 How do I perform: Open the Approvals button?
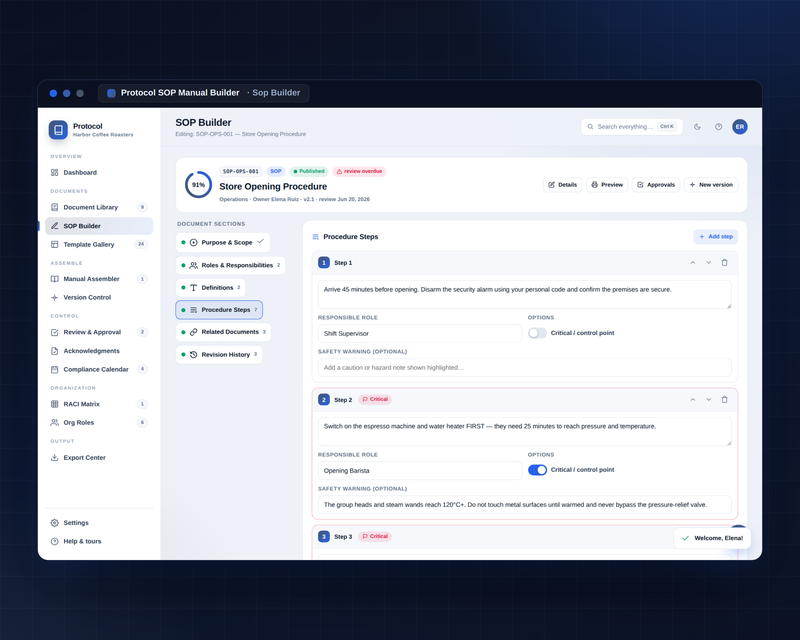pos(656,185)
